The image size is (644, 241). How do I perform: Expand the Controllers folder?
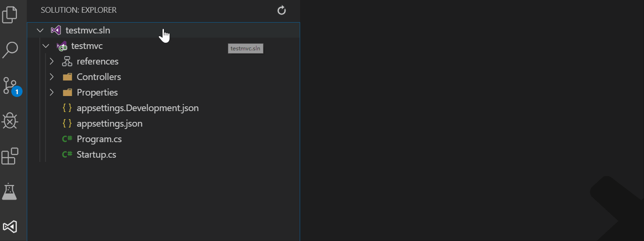[x=52, y=77]
